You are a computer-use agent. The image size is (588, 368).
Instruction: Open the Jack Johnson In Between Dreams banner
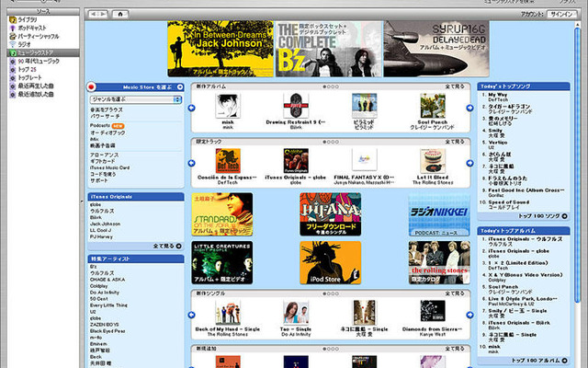click(x=220, y=49)
